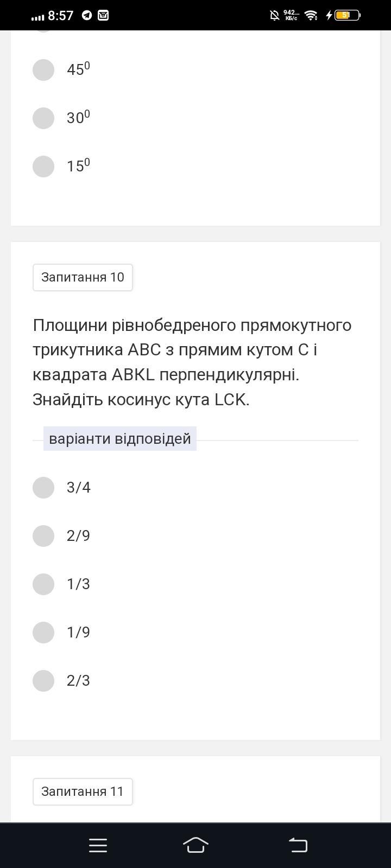
Task: Tap the battery indicator in status bar
Action: tap(347, 15)
